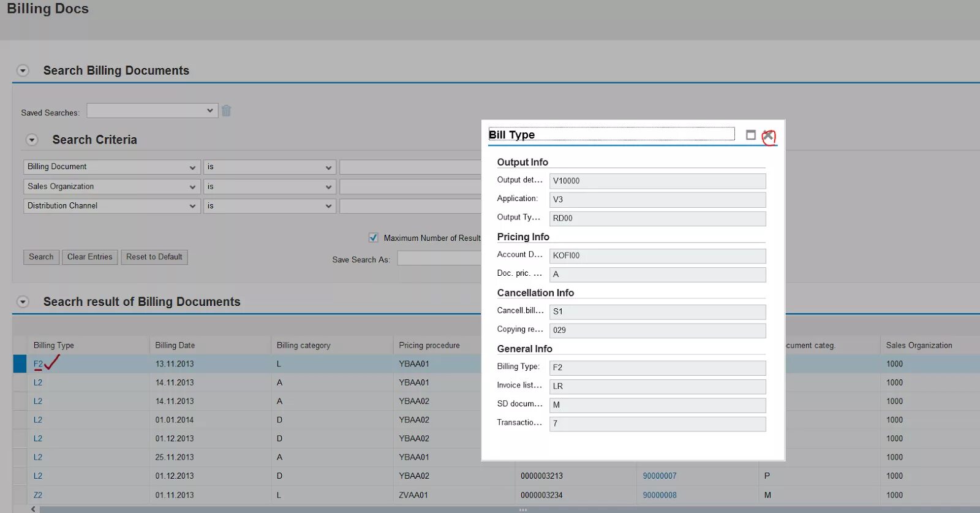The height and width of the screenshot is (513, 980).
Task: Collapse Search Billing Documents section
Action: (x=23, y=70)
